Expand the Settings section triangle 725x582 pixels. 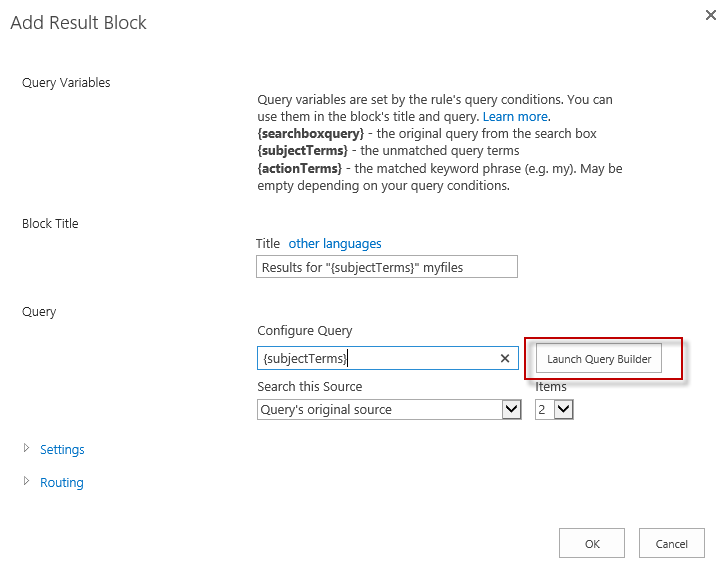pyautogui.click(x=26, y=449)
